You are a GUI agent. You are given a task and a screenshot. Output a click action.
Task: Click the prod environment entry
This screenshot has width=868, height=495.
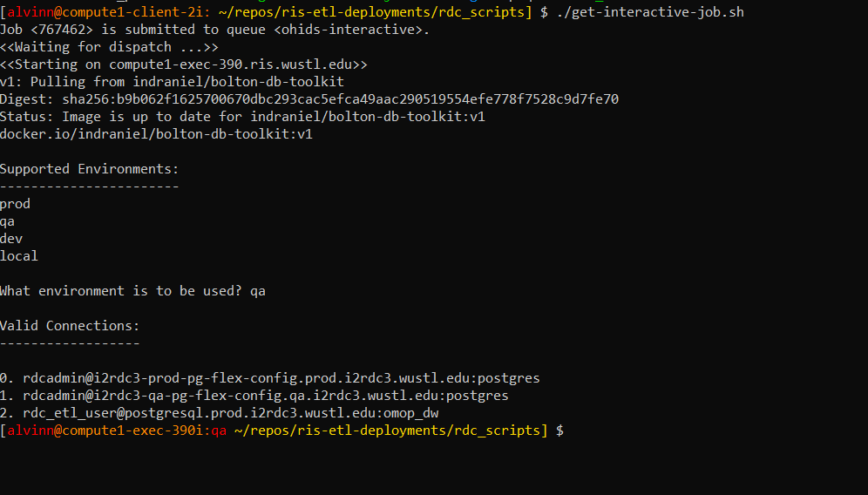15,204
